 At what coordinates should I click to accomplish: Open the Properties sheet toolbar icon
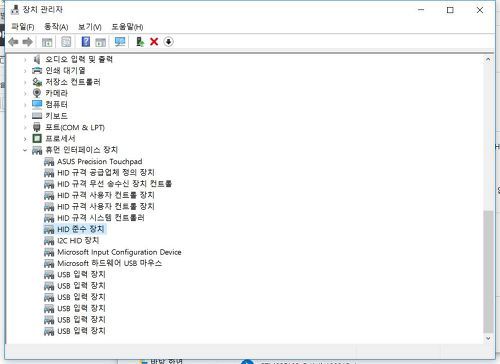tap(66, 42)
